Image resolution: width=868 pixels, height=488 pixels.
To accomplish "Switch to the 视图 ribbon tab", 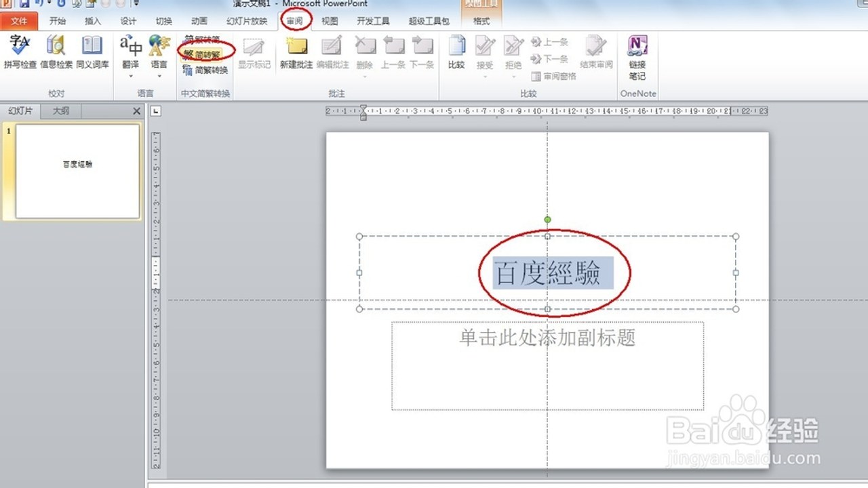I will click(330, 21).
